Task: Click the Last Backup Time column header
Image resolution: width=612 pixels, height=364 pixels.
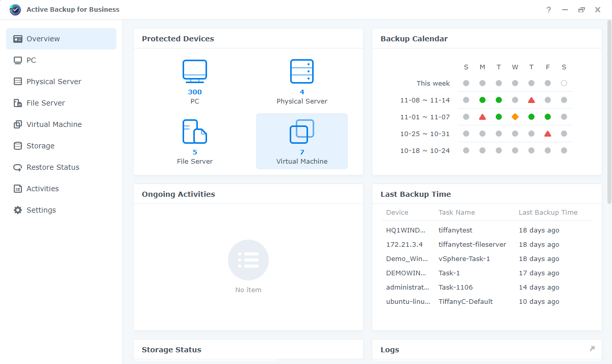Action: [x=548, y=212]
